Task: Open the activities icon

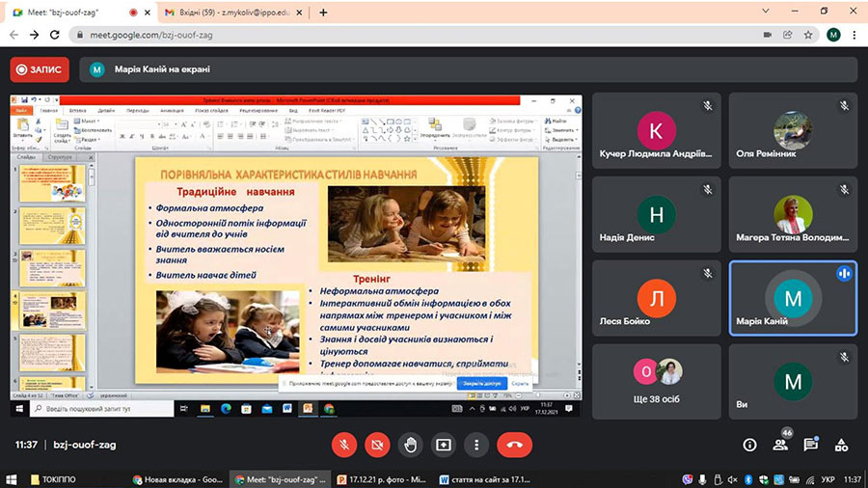Action: 841,445
